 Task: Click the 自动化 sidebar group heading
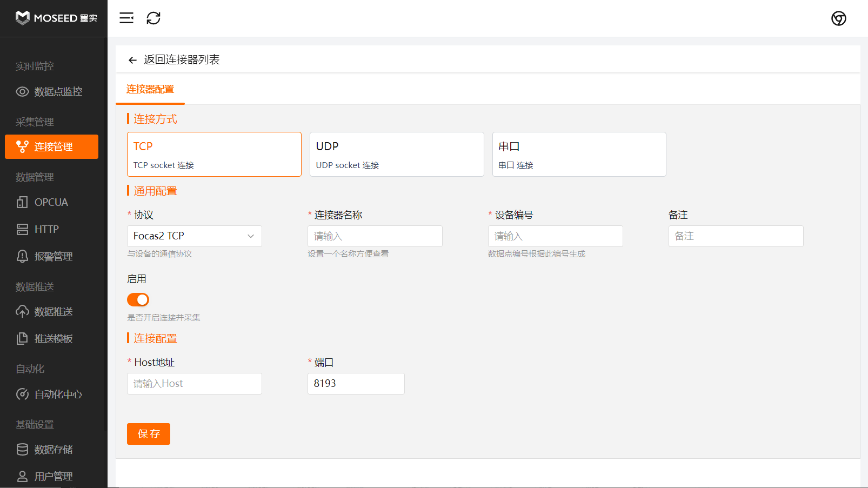pyautogui.click(x=30, y=369)
